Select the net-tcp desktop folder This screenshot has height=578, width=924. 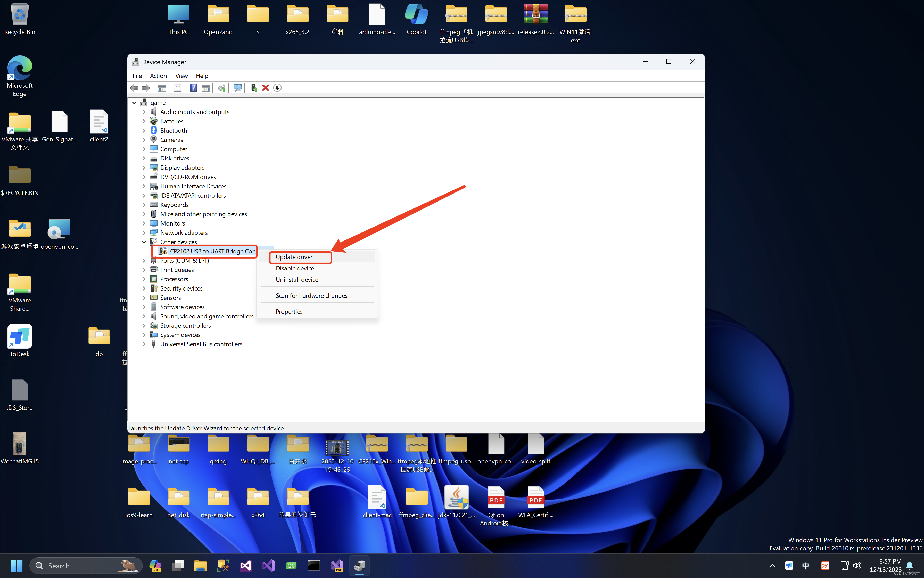pyautogui.click(x=178, y=449)
